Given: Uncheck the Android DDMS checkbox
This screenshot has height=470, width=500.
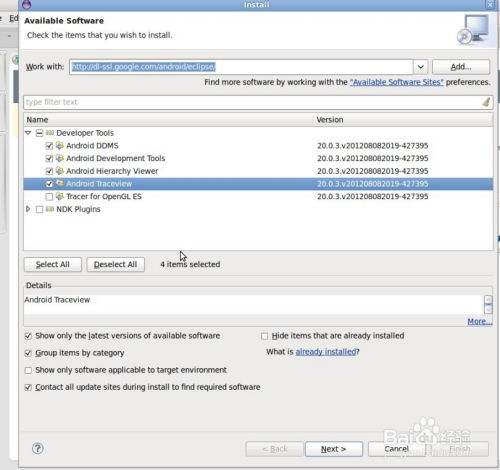Looking at the screenshot, I should coord(49,146).
